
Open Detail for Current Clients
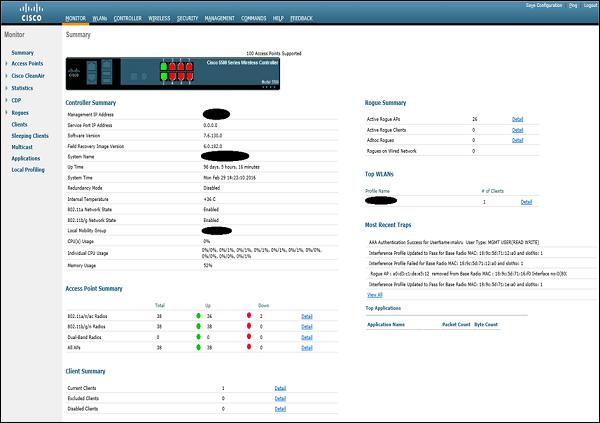(x=280, y=388)
